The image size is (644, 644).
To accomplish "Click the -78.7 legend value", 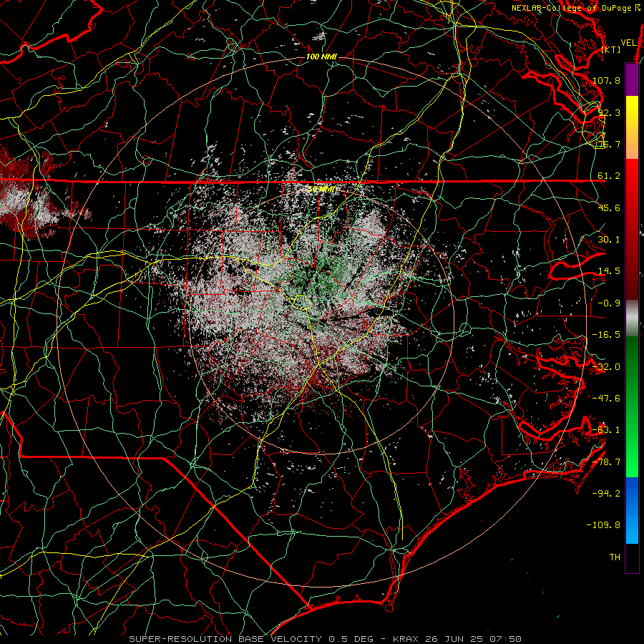I will pos(607,462).
